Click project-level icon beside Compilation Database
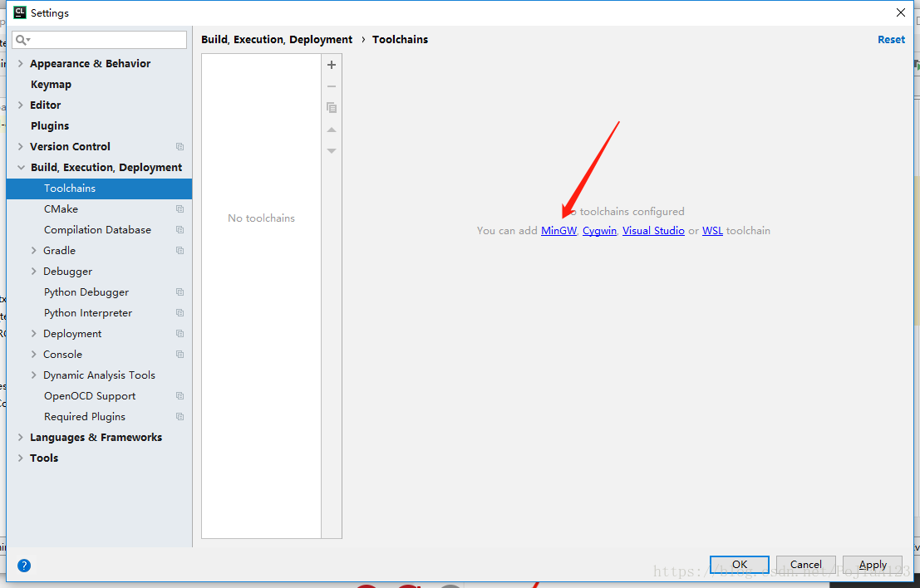The width and height of the screenshot is (920, 588). tap(180, 230)
